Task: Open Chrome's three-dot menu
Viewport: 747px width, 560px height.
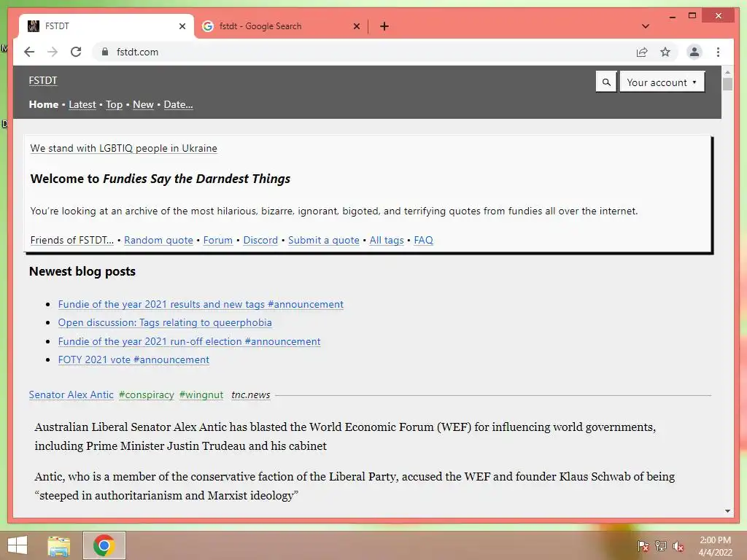Action: (718, 52)
